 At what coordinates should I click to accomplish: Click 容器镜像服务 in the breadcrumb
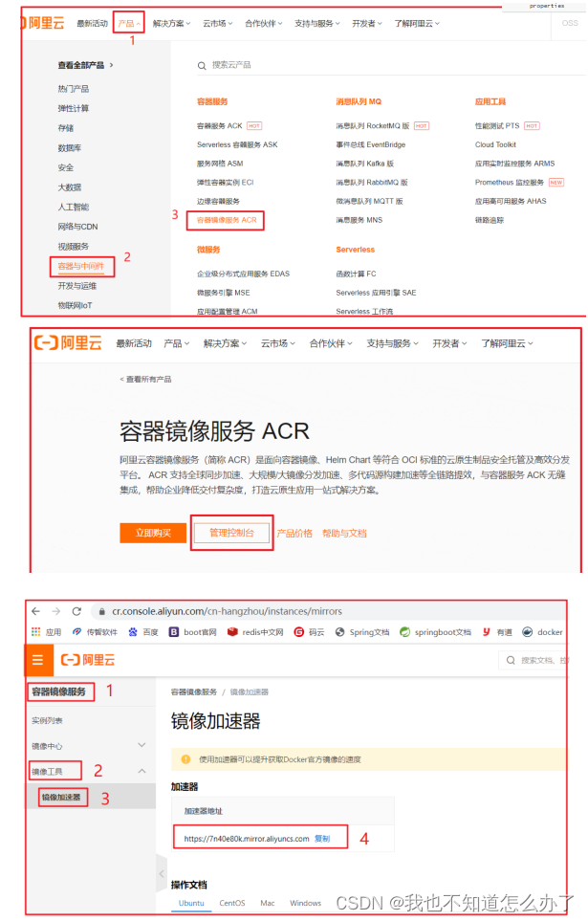pos(194,692)
